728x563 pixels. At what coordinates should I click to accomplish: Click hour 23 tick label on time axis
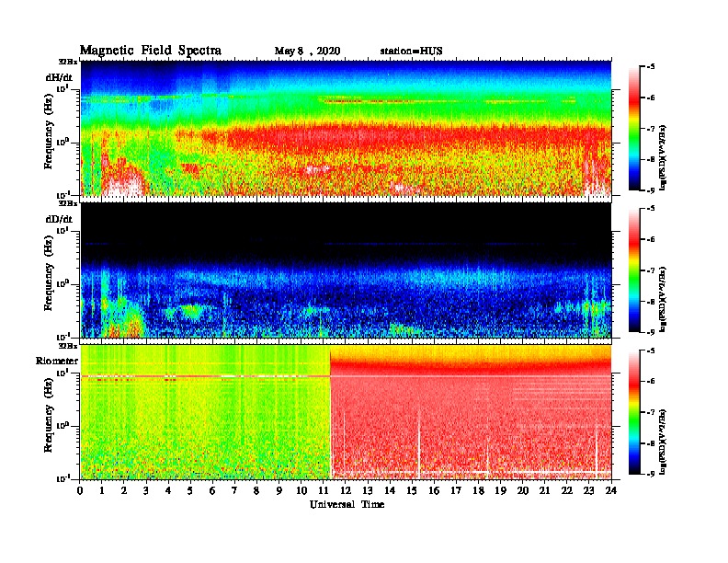tap(588, 490)
